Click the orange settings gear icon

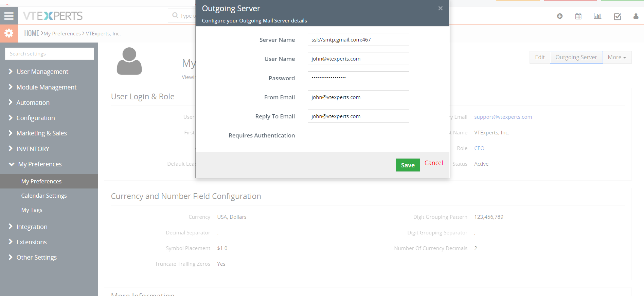pyautogui.click(x=9, y=33)
